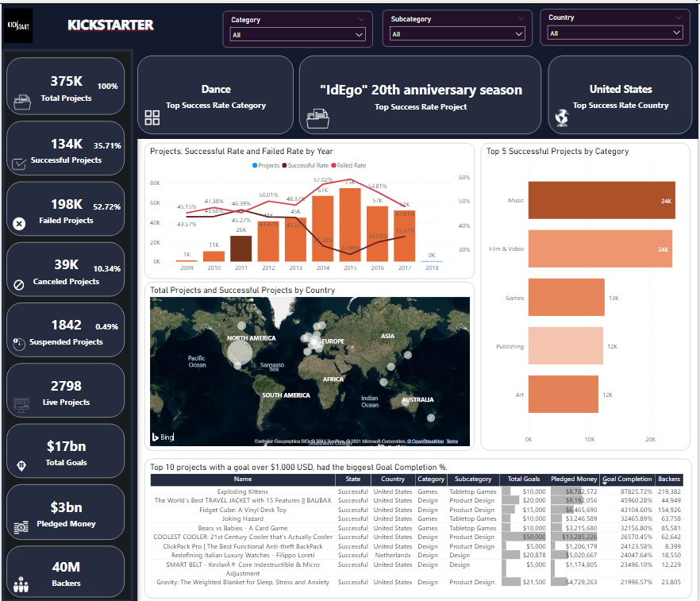Sort the table by the Total Goals column header

pyautogui.click(x=523, y=480)
